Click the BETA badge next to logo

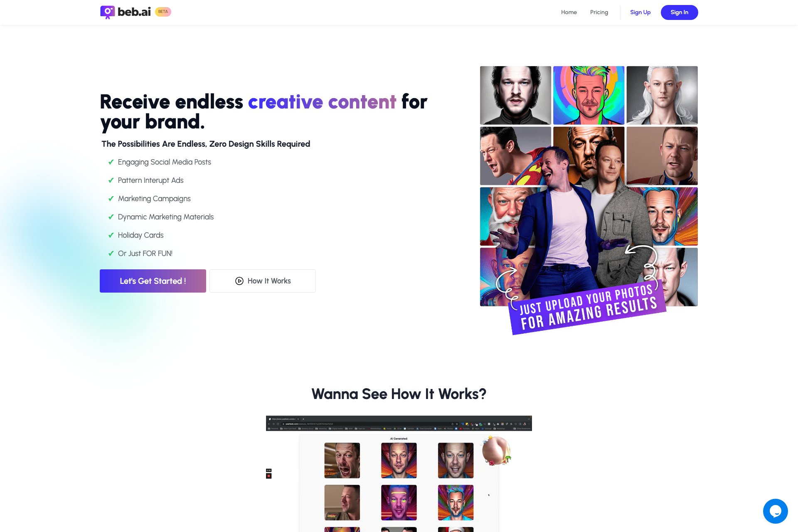click(163, 12)
